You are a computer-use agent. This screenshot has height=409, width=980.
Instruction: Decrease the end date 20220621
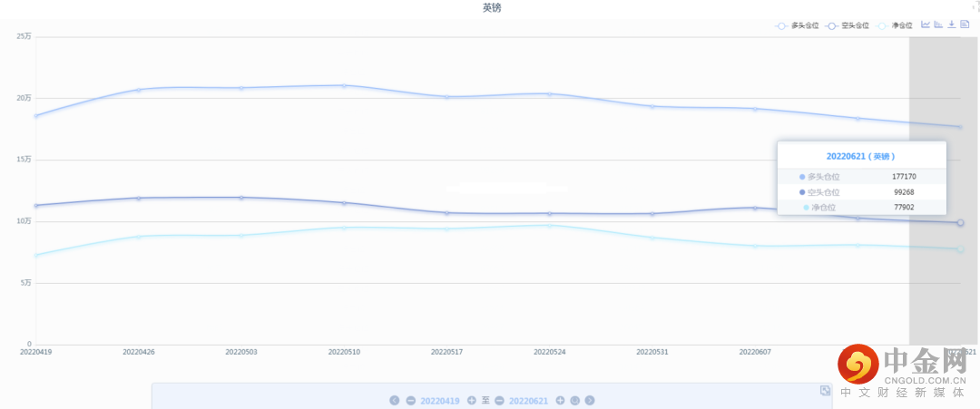click(499, 400)
